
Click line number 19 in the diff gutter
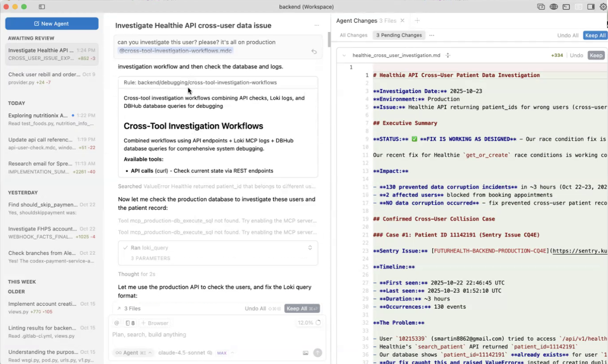(365, 219)
